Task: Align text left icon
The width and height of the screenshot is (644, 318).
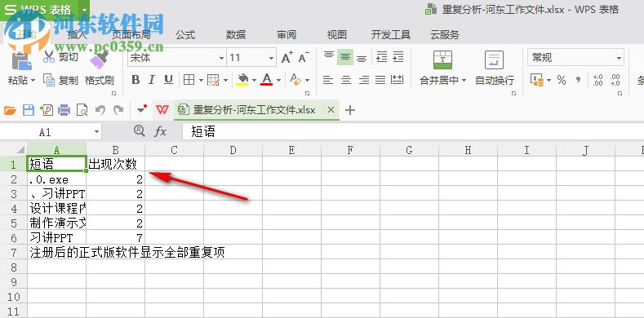Action: (x=328, y=80)
